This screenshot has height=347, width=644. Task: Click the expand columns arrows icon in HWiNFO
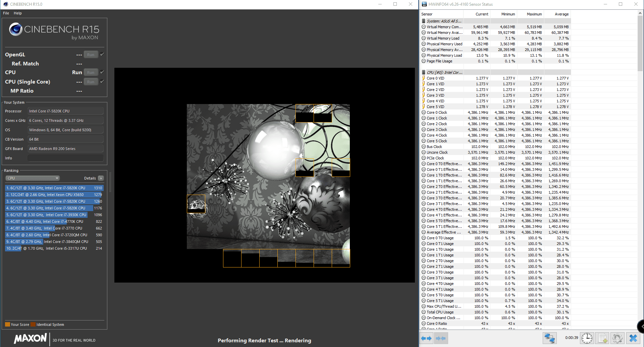[426, 338]
